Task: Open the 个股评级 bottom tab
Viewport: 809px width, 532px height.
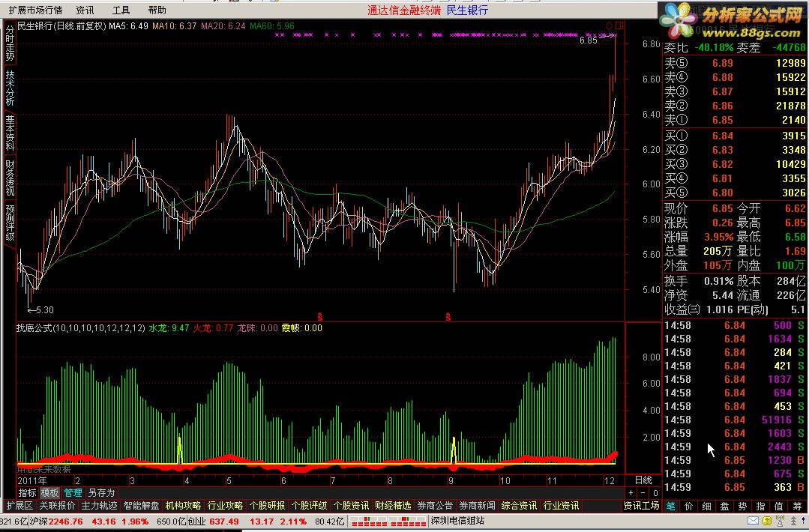Action: (x=309, y=506)
